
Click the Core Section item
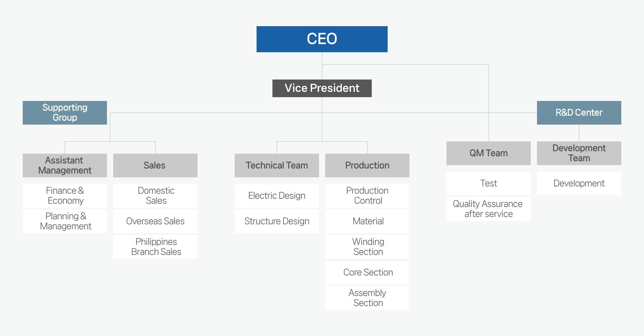(x=367, y=272)
